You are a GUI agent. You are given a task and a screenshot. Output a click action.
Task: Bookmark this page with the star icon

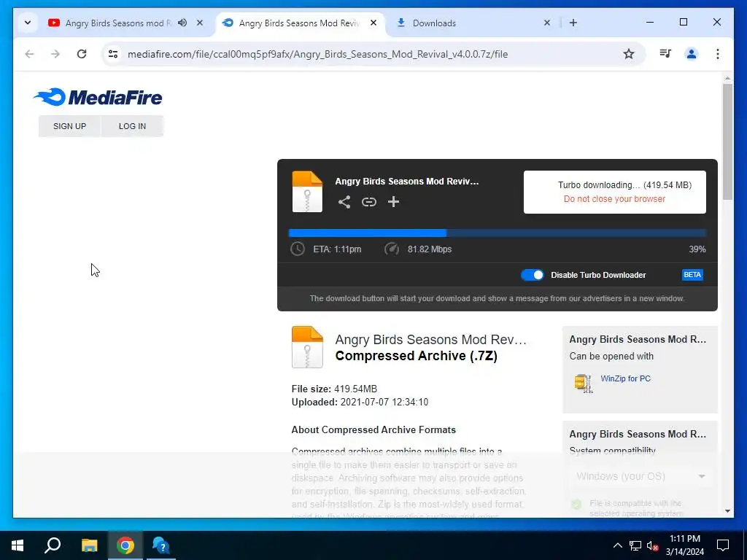(629, 54)
